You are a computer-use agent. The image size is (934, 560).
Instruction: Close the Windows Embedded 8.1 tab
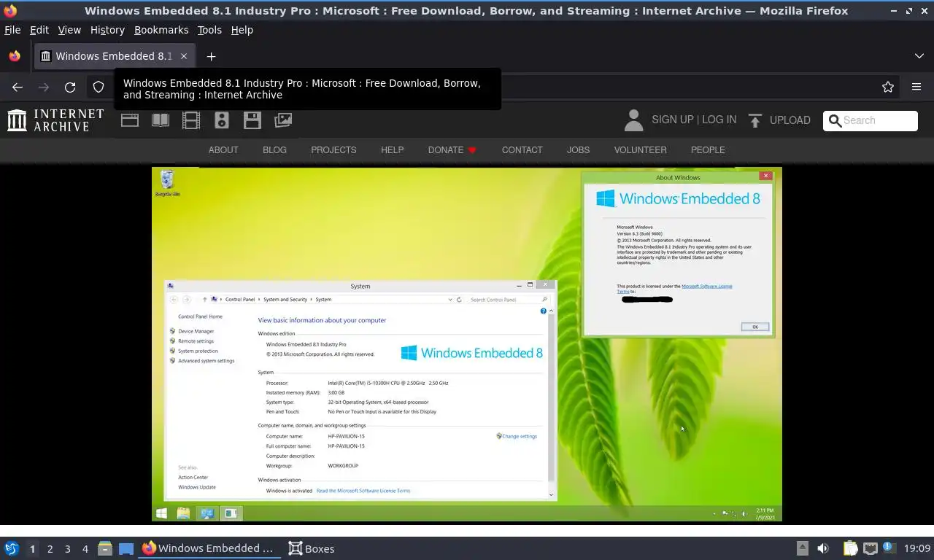coord(184,56)
